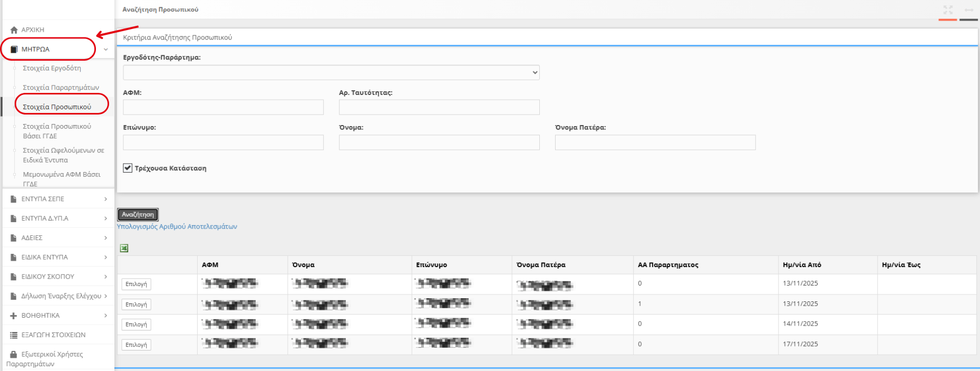Screen dimensions: 980x371
Task: Click the Excel export icon above the table
Action: 124,248
